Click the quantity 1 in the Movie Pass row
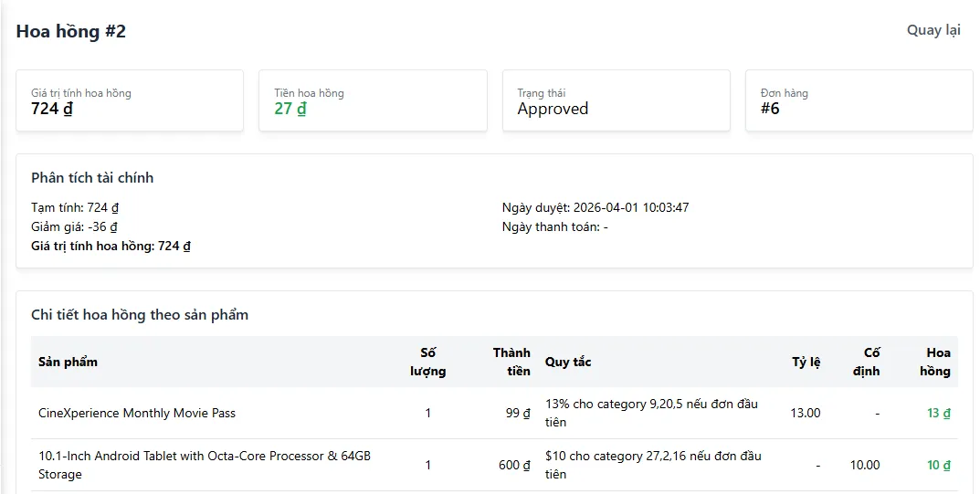The width and height of the screenshot is (980, 494). (428, 413)
